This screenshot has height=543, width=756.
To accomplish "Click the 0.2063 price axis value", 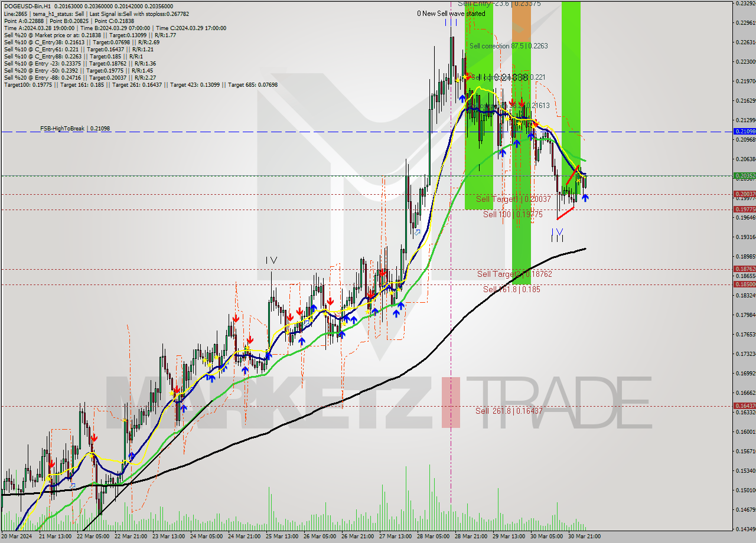I will 745,159.
